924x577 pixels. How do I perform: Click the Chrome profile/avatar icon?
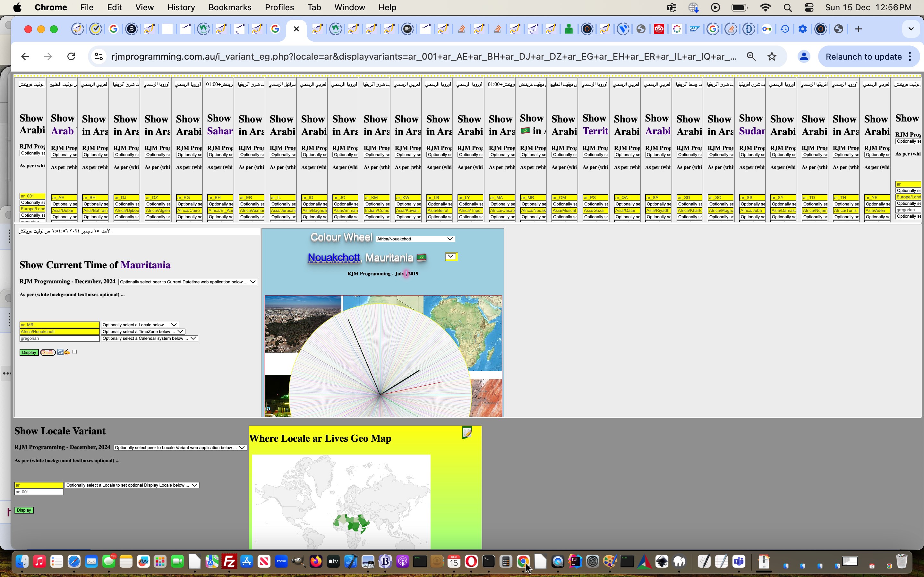click(x=804, y=56)
